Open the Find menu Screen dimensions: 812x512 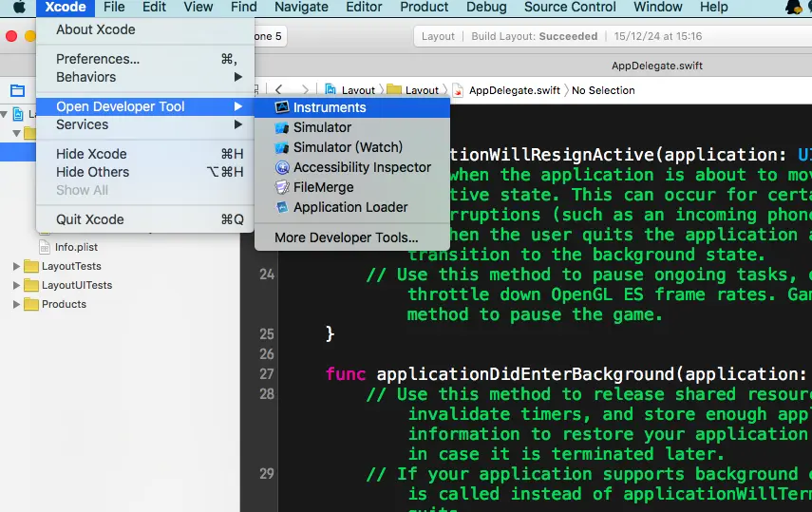(243, 8)
